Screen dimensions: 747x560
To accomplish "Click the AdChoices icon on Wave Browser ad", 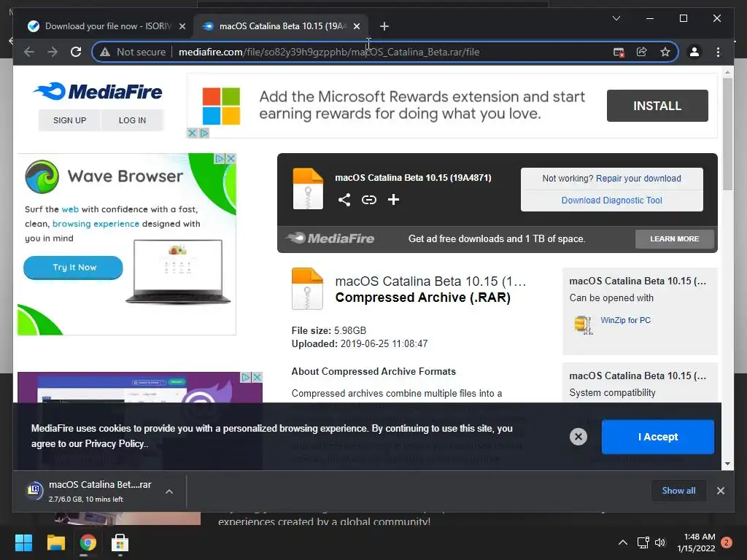I will tap(220, 158).
